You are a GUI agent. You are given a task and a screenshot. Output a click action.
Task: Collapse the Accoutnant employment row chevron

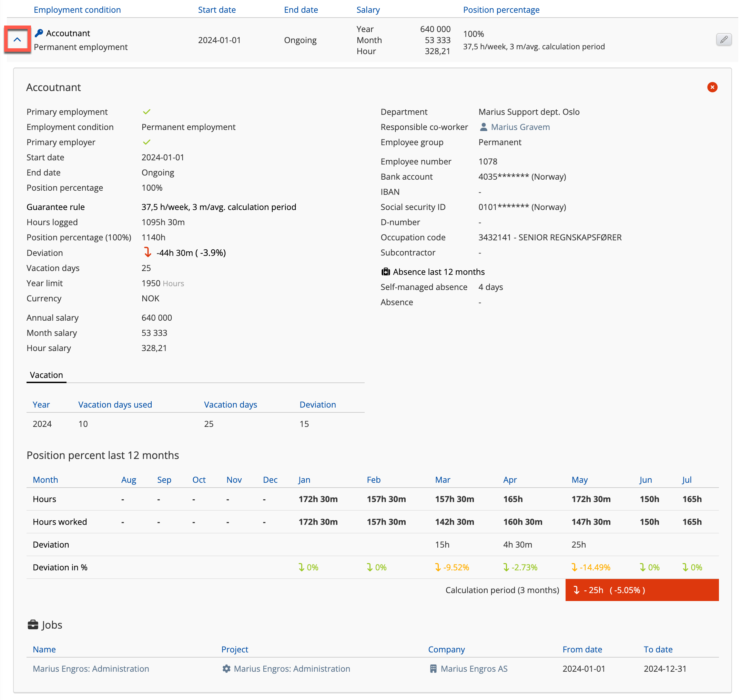pos(17,40)
